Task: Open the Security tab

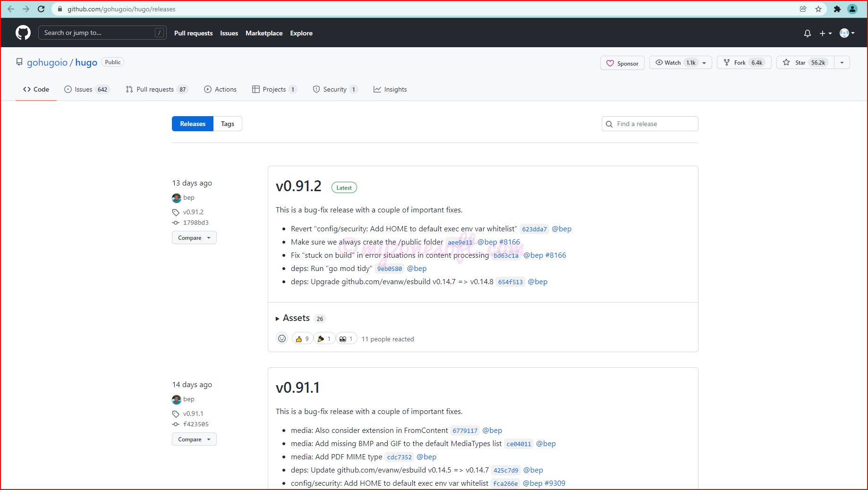Action: (335, 89)
